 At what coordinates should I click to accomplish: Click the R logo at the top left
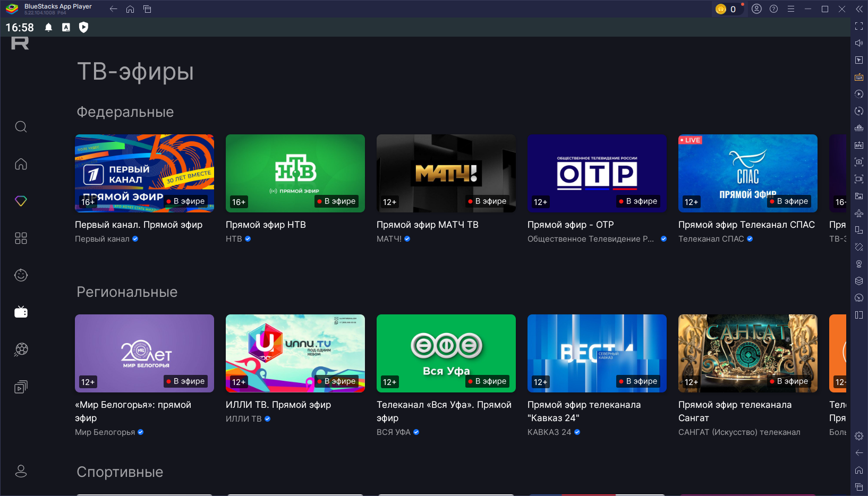(20, 43)
